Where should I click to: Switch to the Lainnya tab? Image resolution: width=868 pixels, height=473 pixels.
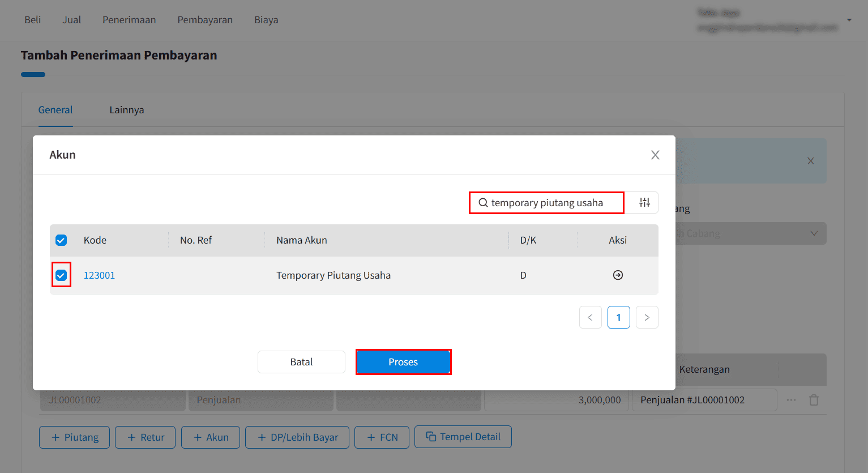[127, 110]
